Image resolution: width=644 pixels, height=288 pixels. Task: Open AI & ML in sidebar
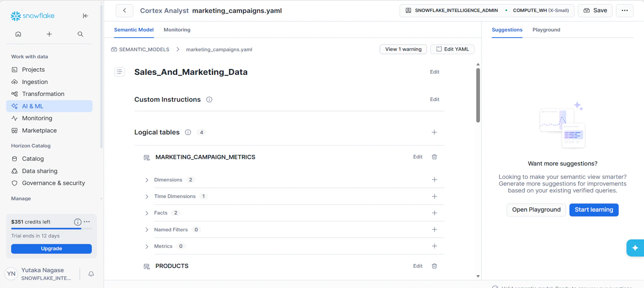click(x=49, y=106)
